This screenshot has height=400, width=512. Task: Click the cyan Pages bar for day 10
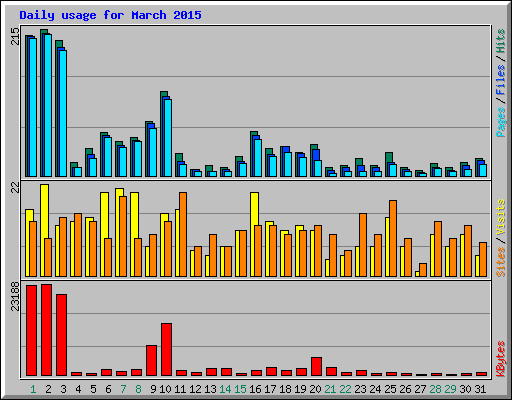pyautogui.click(x=168, y=138)
